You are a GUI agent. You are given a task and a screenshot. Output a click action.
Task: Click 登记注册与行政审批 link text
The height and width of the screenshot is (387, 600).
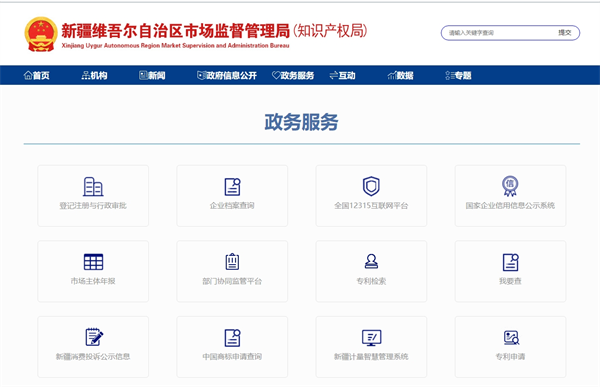click(93, 206)
